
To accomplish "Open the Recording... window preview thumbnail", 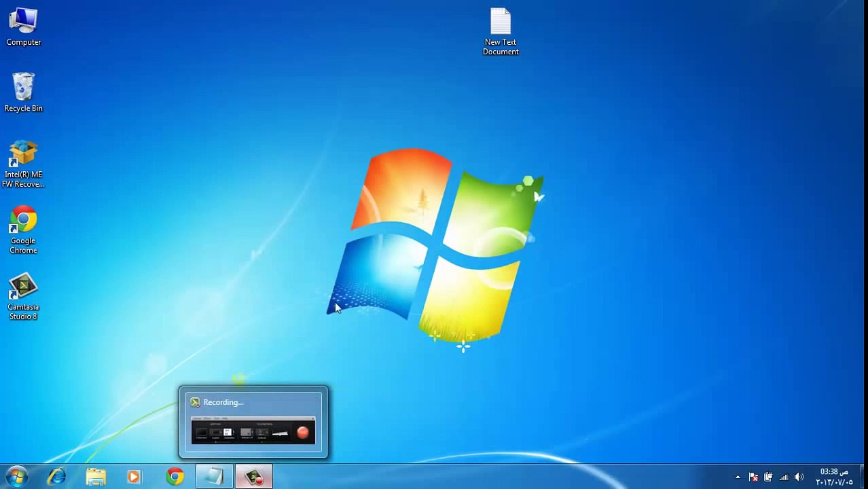I will coord(253,422).
